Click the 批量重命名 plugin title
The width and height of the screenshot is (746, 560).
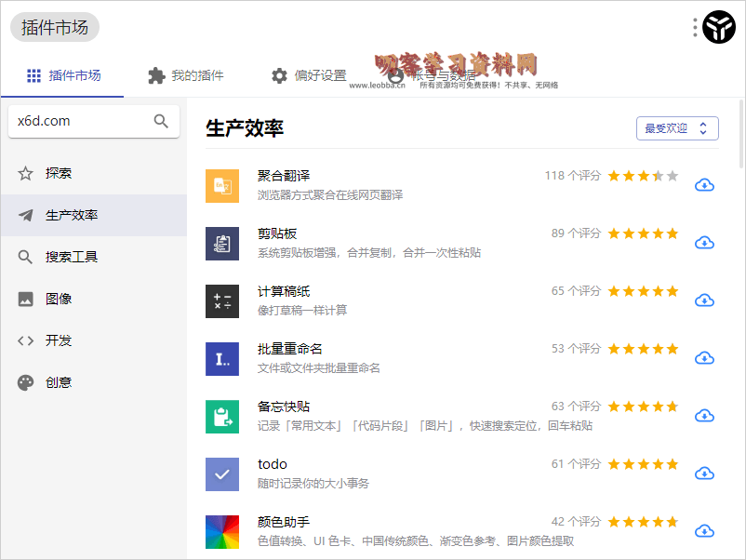pyautogui.click(x=290, y=349)
